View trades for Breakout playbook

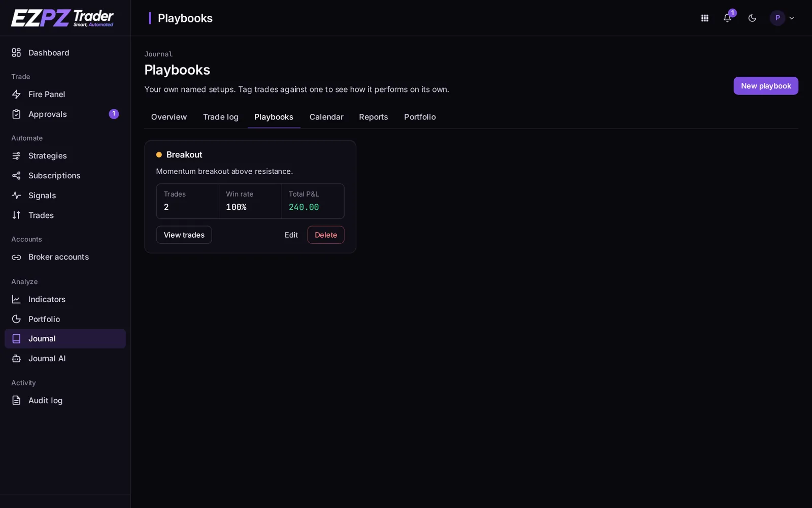(184, 235)
